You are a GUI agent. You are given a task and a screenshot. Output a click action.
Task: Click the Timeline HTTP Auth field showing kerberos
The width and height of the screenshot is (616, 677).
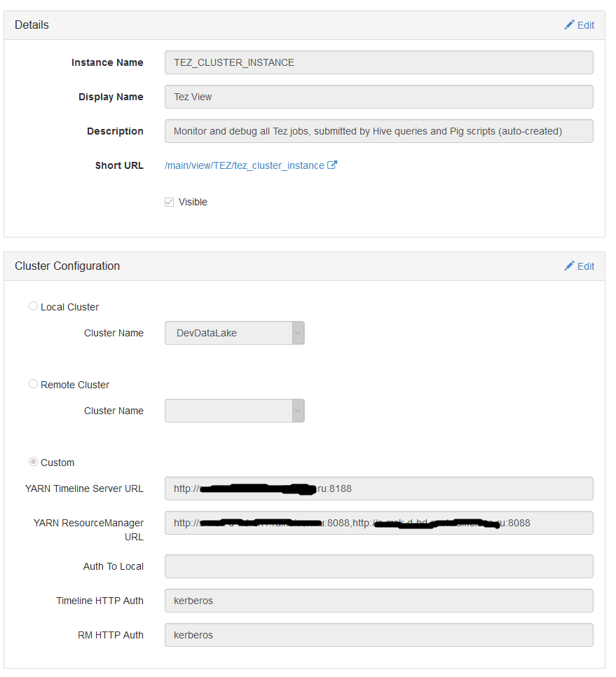tap(378, 601)
